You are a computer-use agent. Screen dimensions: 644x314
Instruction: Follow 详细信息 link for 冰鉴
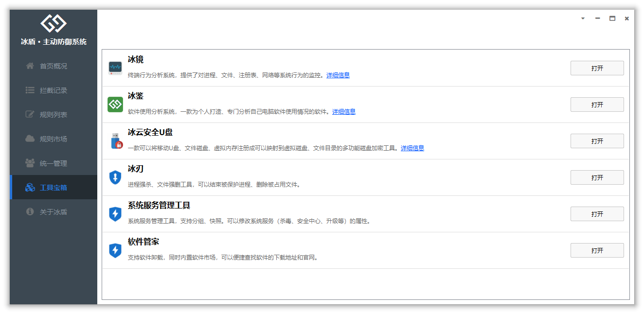pos(344,112)
